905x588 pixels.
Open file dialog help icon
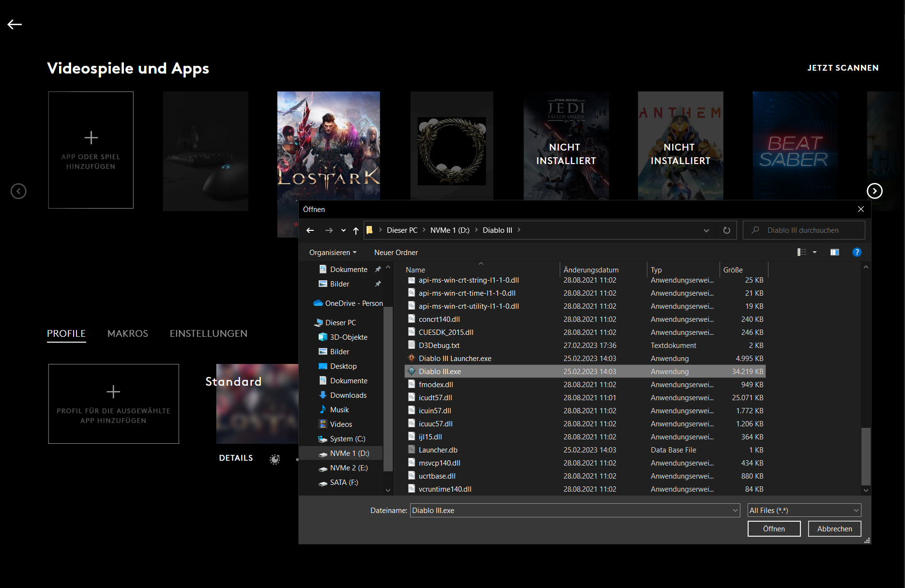[x=857, y=252]
